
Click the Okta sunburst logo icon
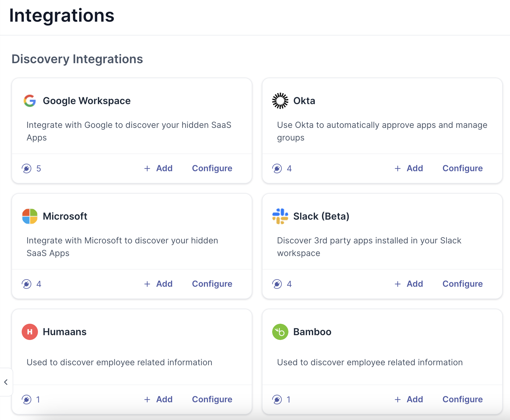280,101
